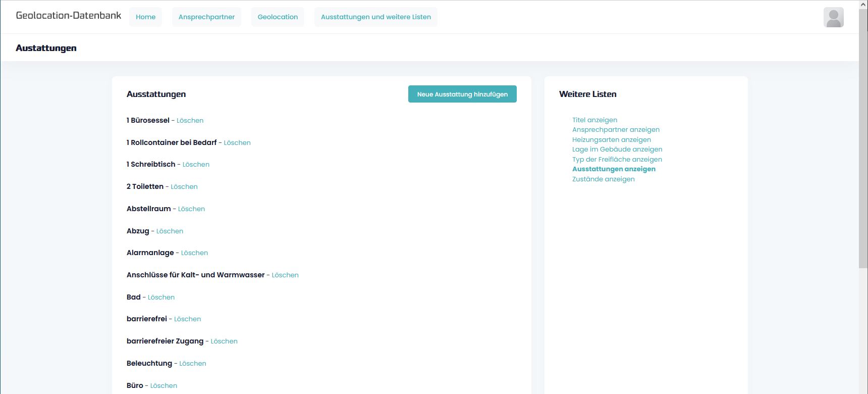The width and height of the screenshot is (868, 394).
Task: Delete Anschlüsse für Kalt- und Warmwasser
Action: pyautogui.click(x=285, y=275)
